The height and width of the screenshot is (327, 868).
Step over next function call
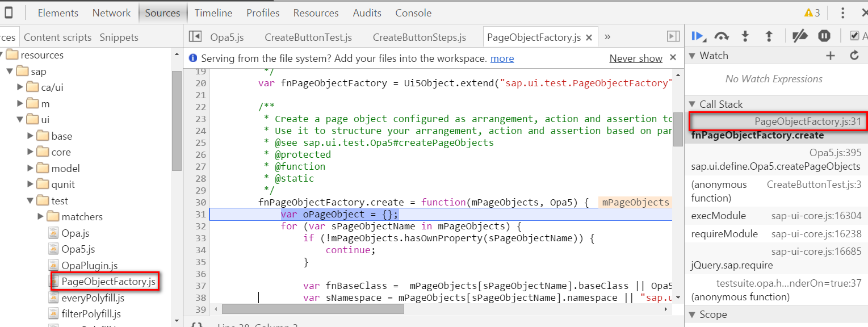pyautogui.click(x=722, y=36)
